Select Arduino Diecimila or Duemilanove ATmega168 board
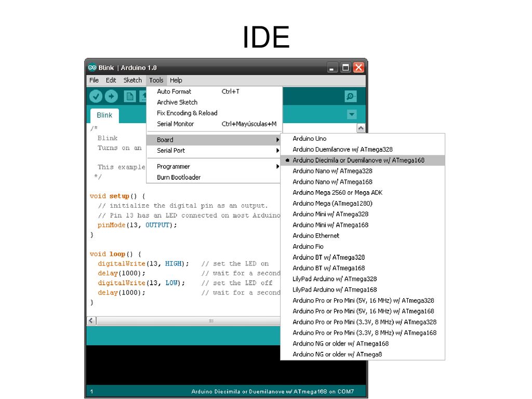Viewport: 532px width, 399px height. click(x=363, y=161)
